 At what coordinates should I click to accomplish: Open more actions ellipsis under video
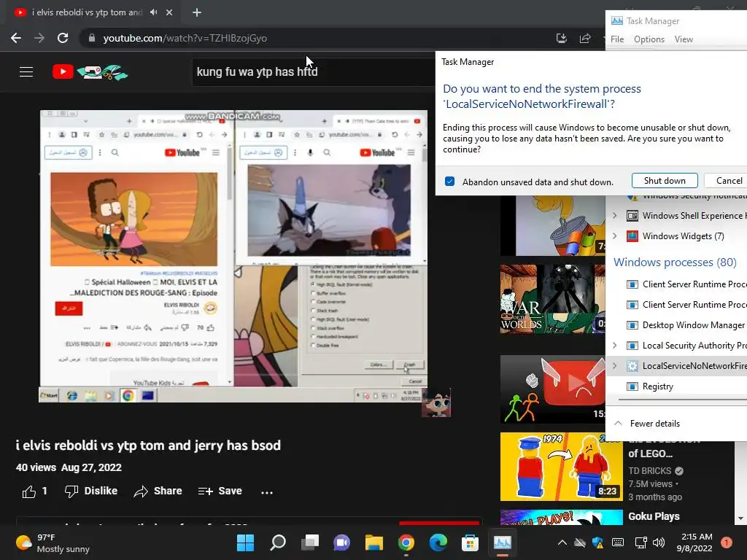267,492
